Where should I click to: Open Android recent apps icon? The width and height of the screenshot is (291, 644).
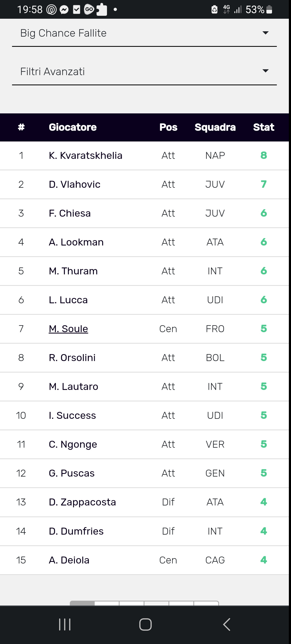(65, 625)
